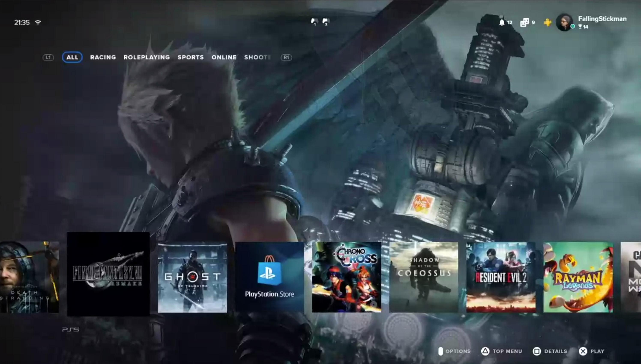Open the notifications bell icon
This screenshot has width=641, height=364.
pos(502,22)
